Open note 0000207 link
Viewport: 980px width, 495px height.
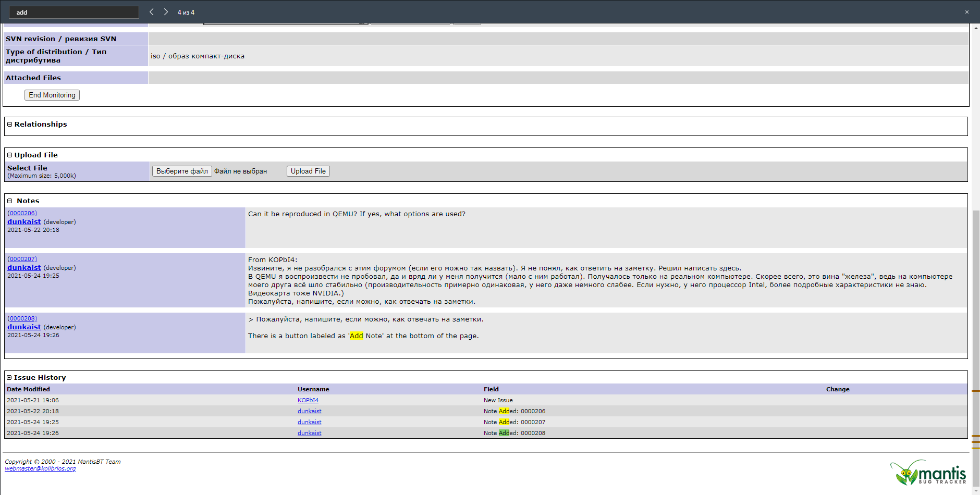22,259
